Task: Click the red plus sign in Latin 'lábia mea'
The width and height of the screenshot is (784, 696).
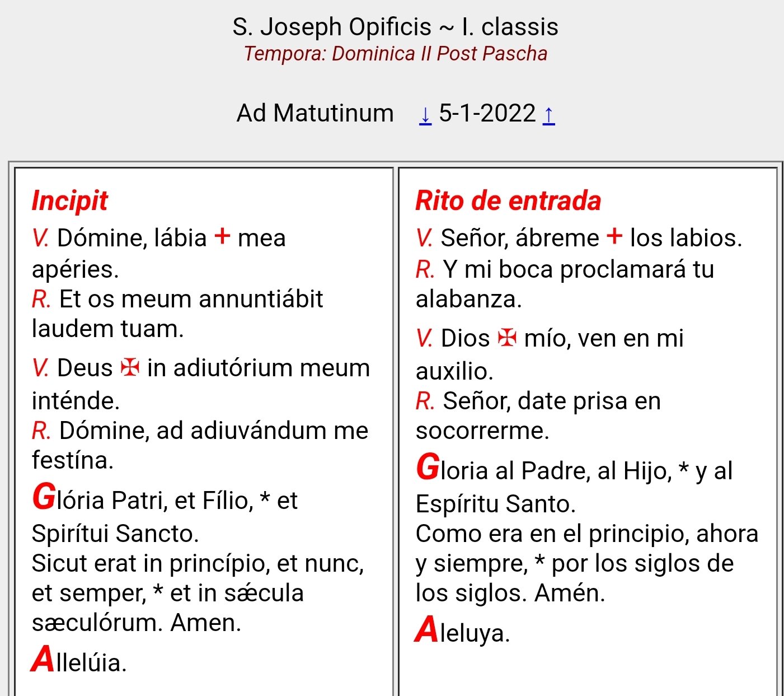Action: click(222, 236)
